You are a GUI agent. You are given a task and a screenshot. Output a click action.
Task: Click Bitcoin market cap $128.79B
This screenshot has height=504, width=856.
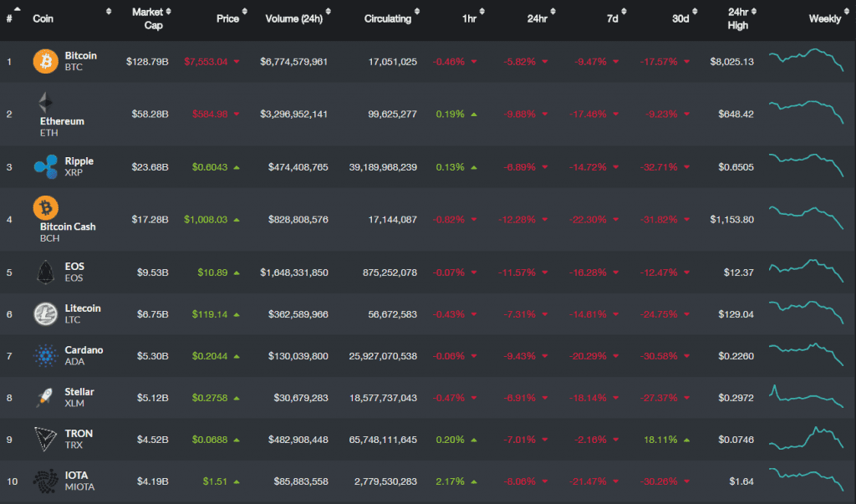pyautogui.click(x=147, y=62)
